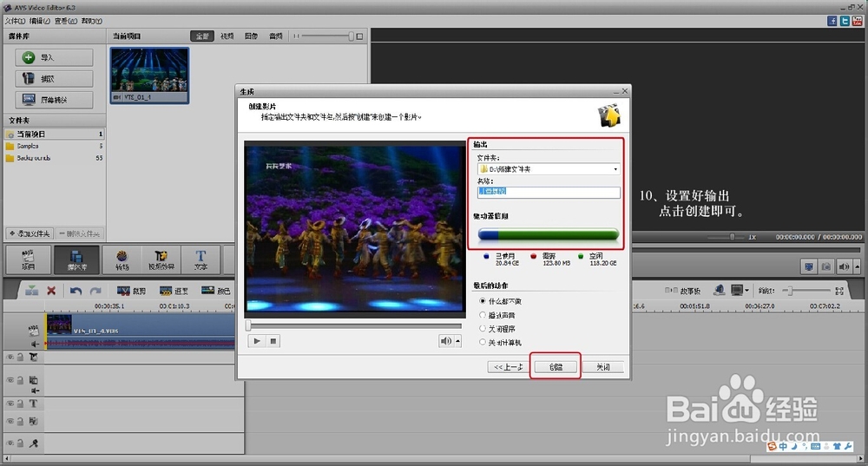The image size is (868, 466).
Task: Click the '<<上一步' Back button
Action: pyautogui.click(x=509, y=367)
